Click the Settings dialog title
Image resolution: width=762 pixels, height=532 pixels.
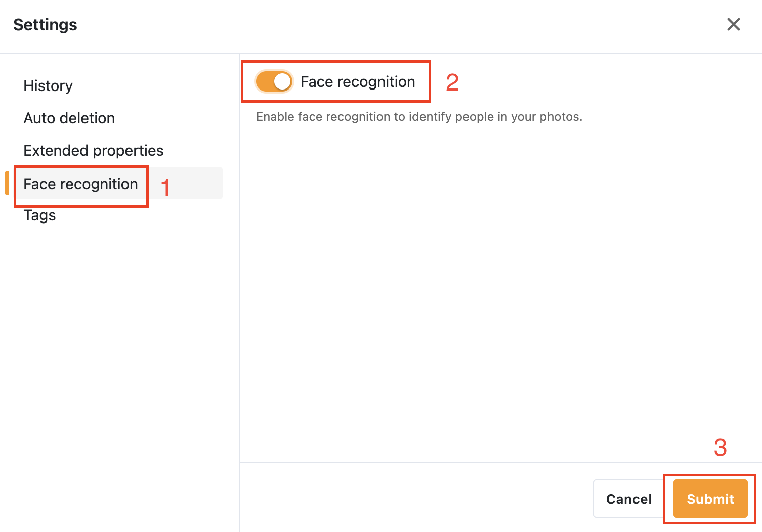coord(46,25)
